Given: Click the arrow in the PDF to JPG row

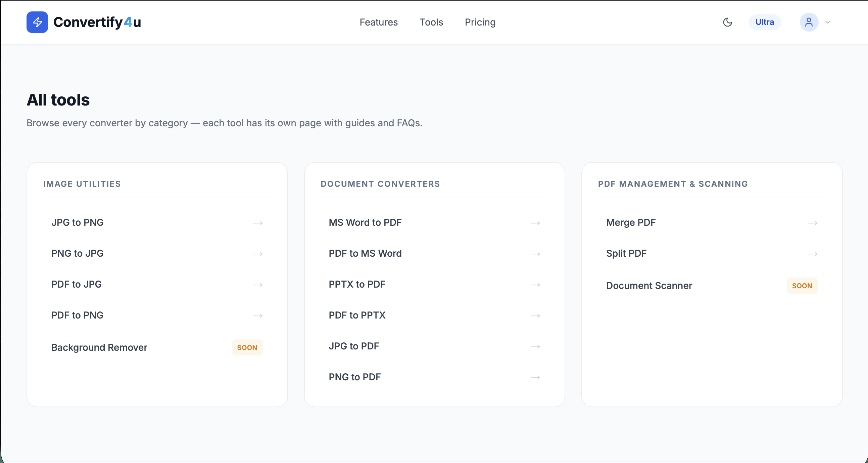Looking at the screenshot, I should pos(258,285).
